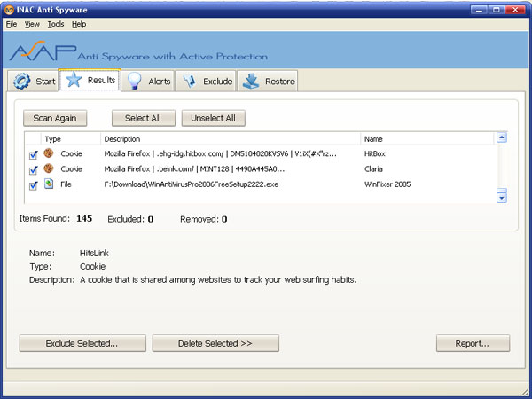Click the Excluded 0 count

point(151,219)
